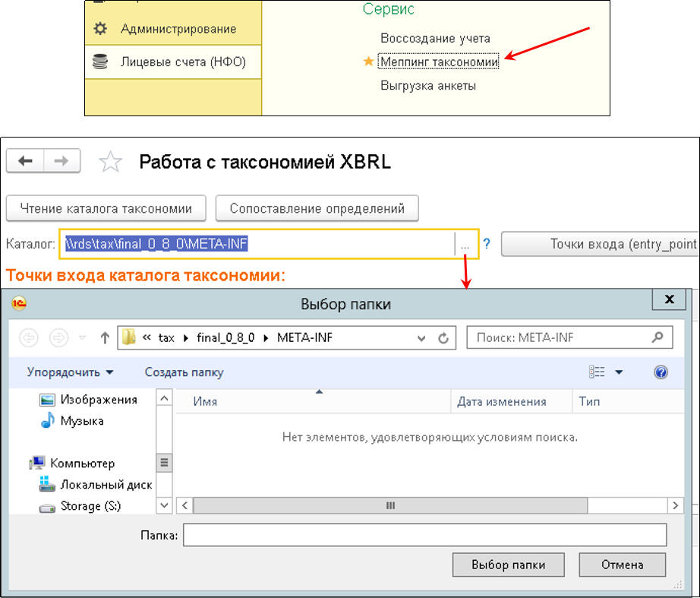The width and height of the screenshot is (700, 598).
Task: Open the folder dialog help icon
Action: tap(660, 372)
